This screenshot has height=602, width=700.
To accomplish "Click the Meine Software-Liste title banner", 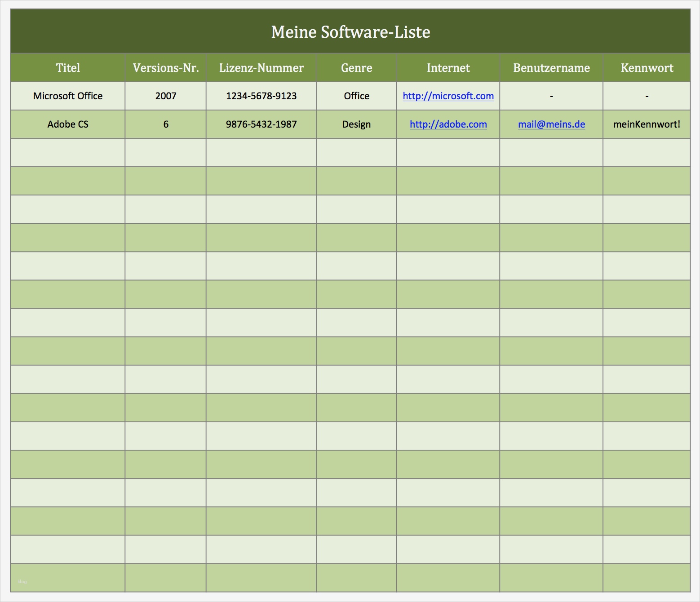I will (350, 31).
